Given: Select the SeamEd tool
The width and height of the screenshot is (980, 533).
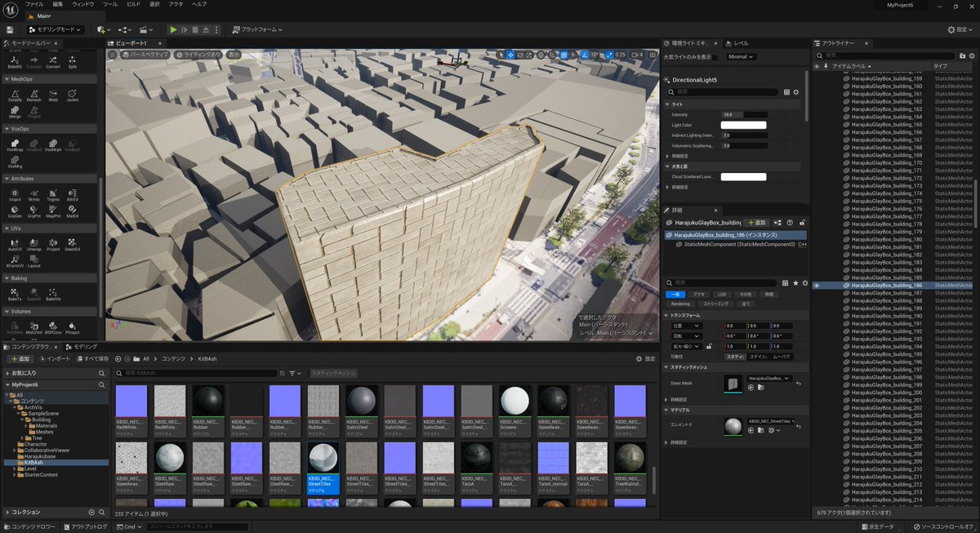Looking at the screenshot, I should (x=72, y=245).
